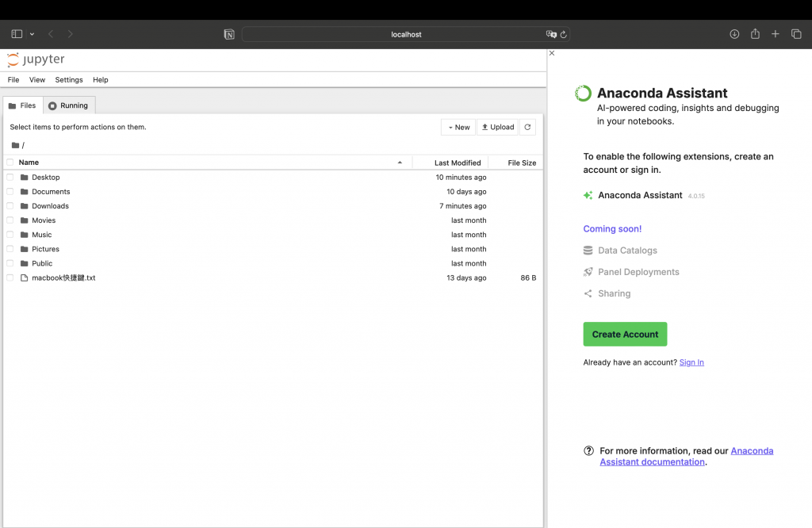Click '10 minutes ago' for Desktop
Screen dimensions: 812x528
[461, 177]
